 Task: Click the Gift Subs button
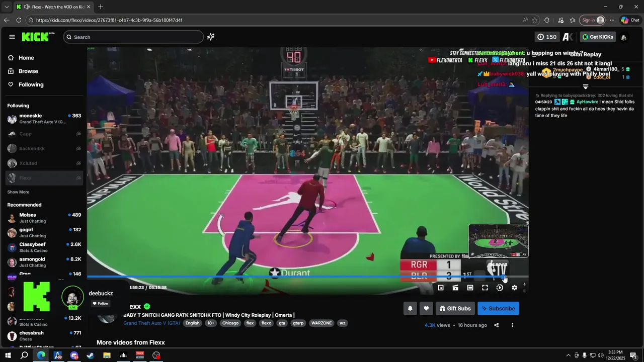tap(455, 308)
